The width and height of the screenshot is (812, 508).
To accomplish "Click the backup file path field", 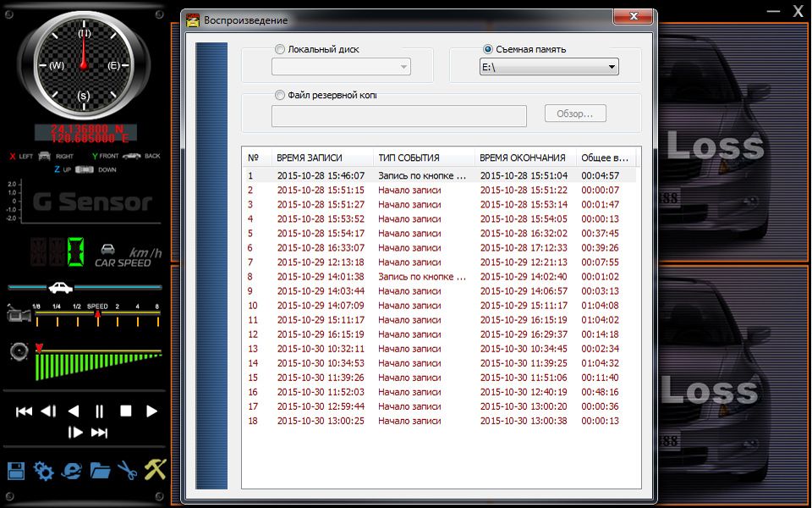I will [398, 116].
